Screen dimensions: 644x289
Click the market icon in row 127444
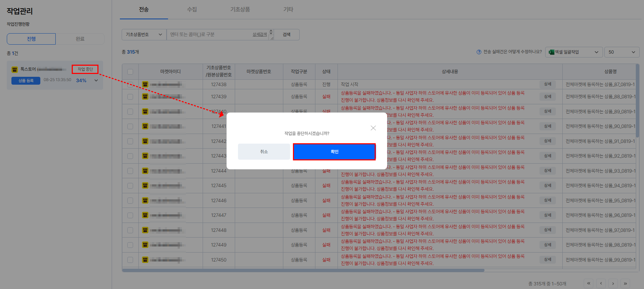point(145,171)
